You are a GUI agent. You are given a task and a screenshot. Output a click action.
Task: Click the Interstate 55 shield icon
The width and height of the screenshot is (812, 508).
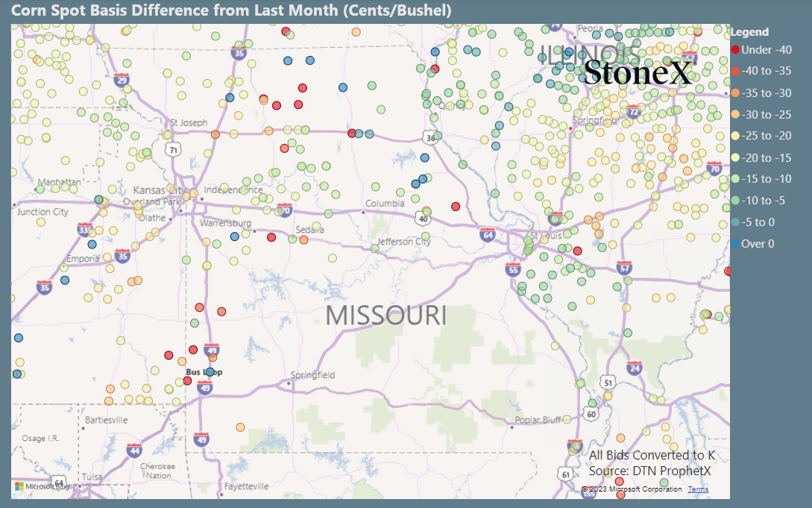[x=513, y=269]
